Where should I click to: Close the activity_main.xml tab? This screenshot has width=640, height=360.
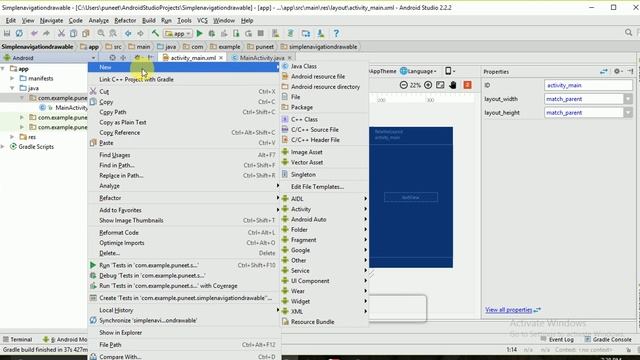tap(221, 58)
